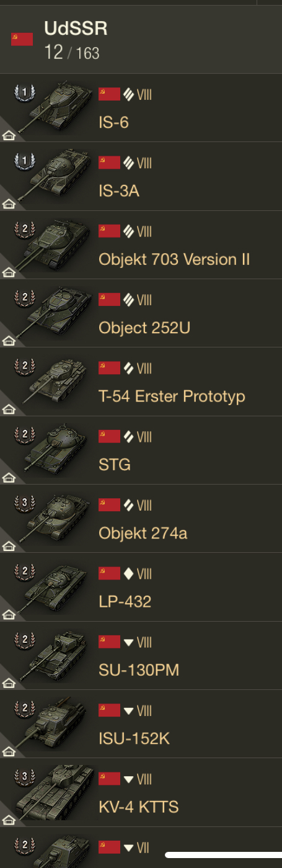
Task: Click the mastery badge 3 on Objekt 274a
Action: [25, 503]
